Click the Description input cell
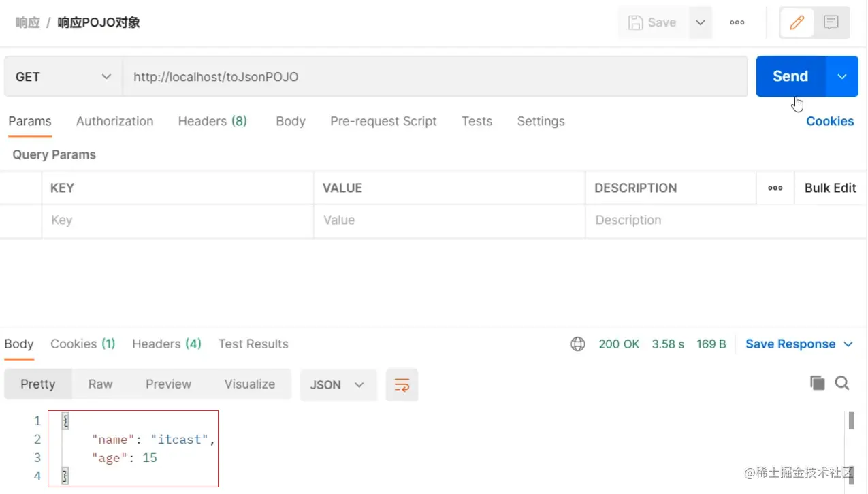Screen dimensions: 868x494 tap(726, 220)
